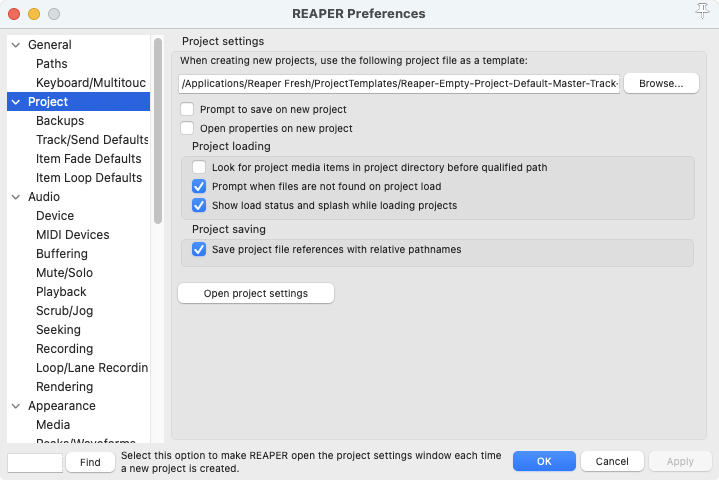719x480 pixels.
Task: Click the sidebar vertical scrollbar
Action: click(157, 130)
